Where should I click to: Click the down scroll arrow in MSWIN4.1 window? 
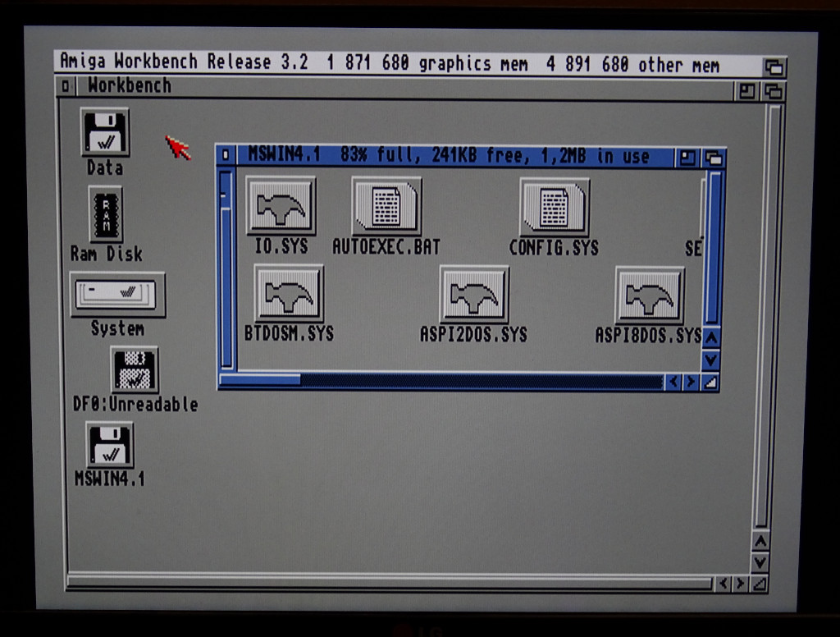tap(709, 359)
